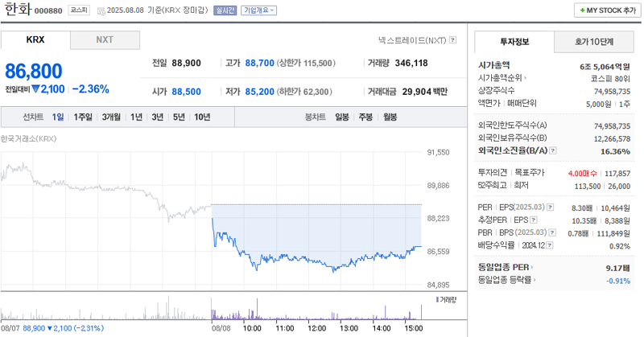Click the 코스피 market badge
The image size is (644, 337).
[x=78, y=10]
